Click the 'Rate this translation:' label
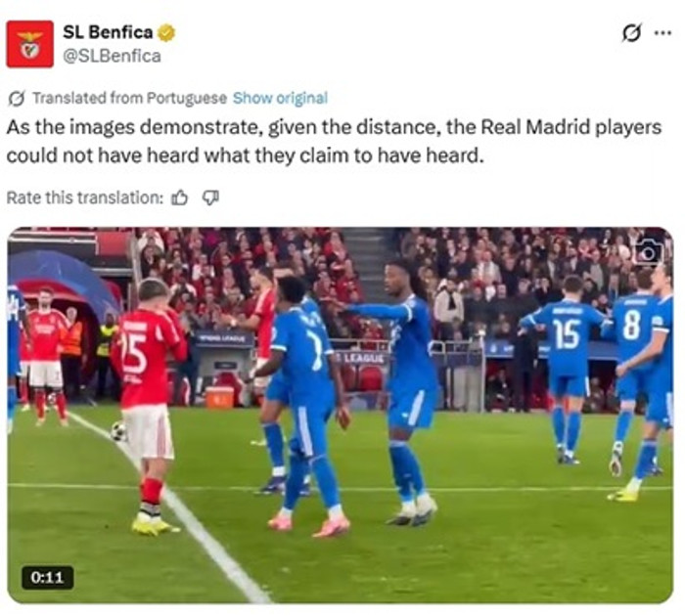Screen dimensions: 685x616 [85, 198]
